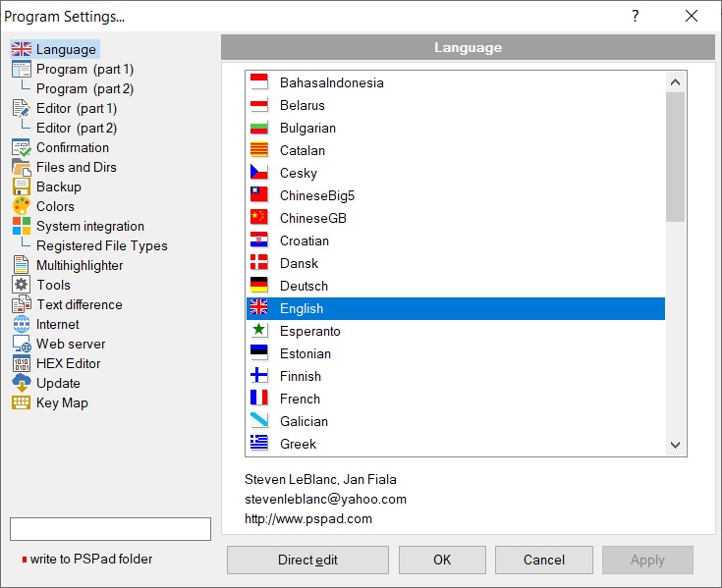The width and height of the screenshot is (722, 588).
Task: Click the Direct edit button
Action: click(x=307, y=560)
